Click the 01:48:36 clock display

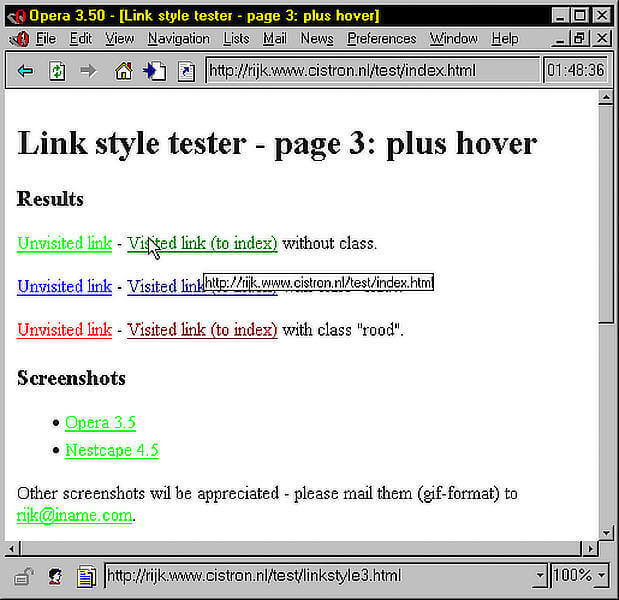tap(576, 71)
